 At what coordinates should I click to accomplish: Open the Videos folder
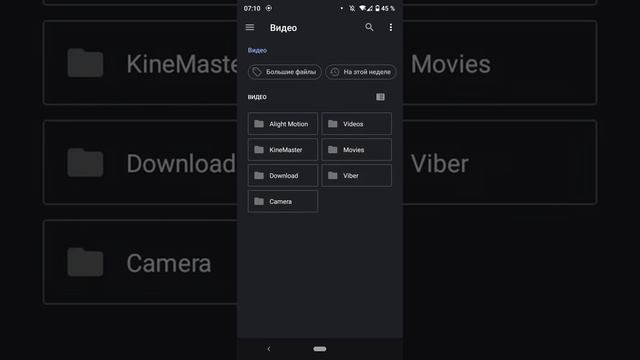tap(356, 124)
